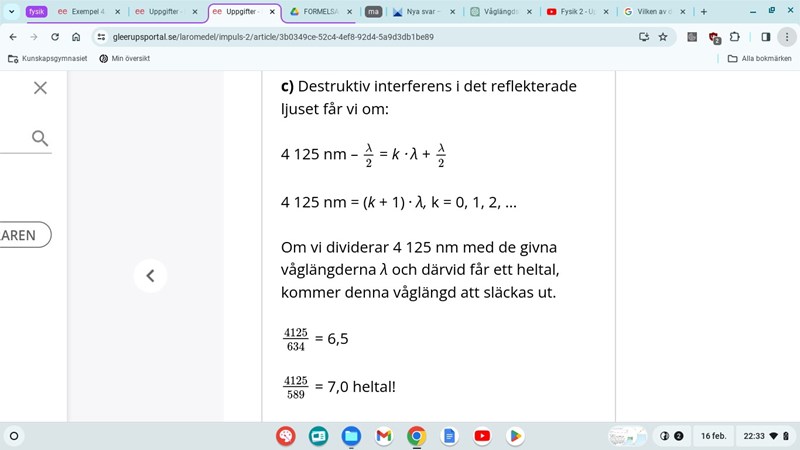Toggle the browser side panel
The image size is (800, 450).
(765, 37)
